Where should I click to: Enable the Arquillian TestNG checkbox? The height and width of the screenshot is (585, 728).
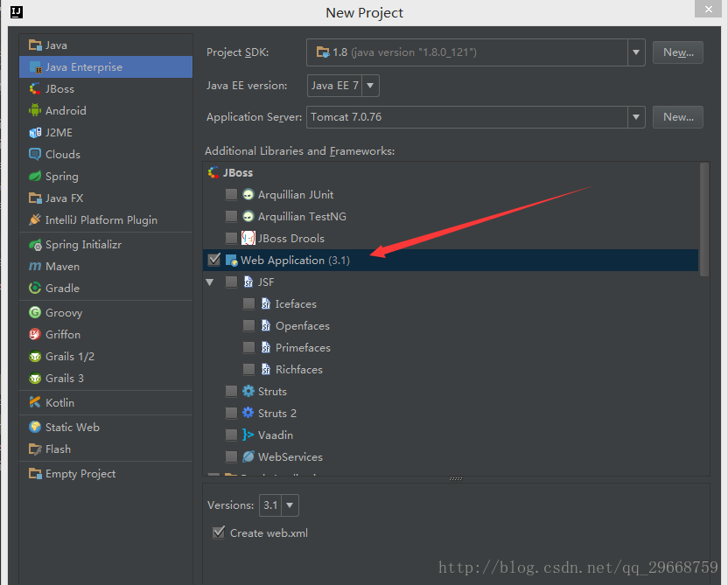231,216
